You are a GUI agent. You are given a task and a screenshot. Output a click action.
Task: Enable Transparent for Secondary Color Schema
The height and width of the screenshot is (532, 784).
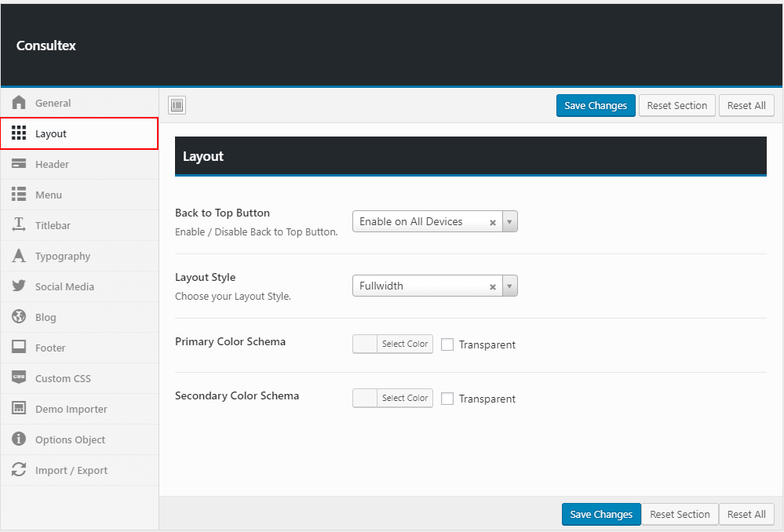click(447, 399)
